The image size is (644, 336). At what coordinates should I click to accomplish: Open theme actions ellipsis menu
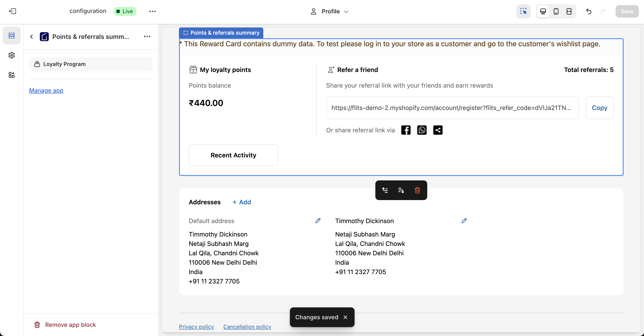[x=153, y=11]
